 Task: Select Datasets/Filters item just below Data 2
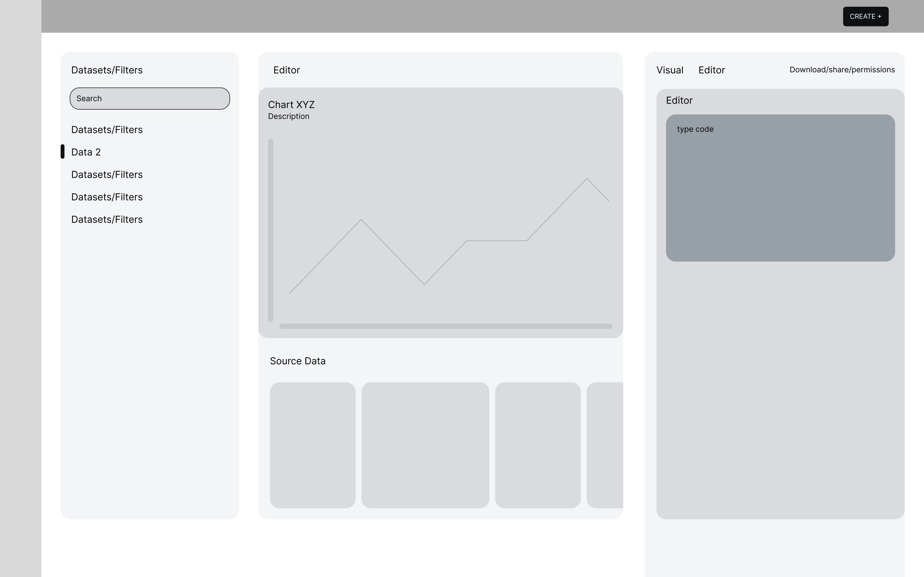tap(107, 175)
